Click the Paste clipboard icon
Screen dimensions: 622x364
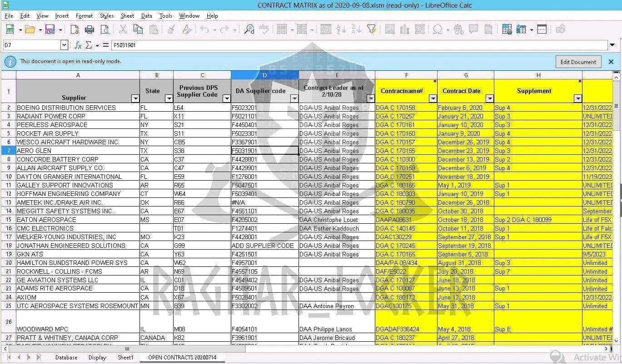(154, 30)
